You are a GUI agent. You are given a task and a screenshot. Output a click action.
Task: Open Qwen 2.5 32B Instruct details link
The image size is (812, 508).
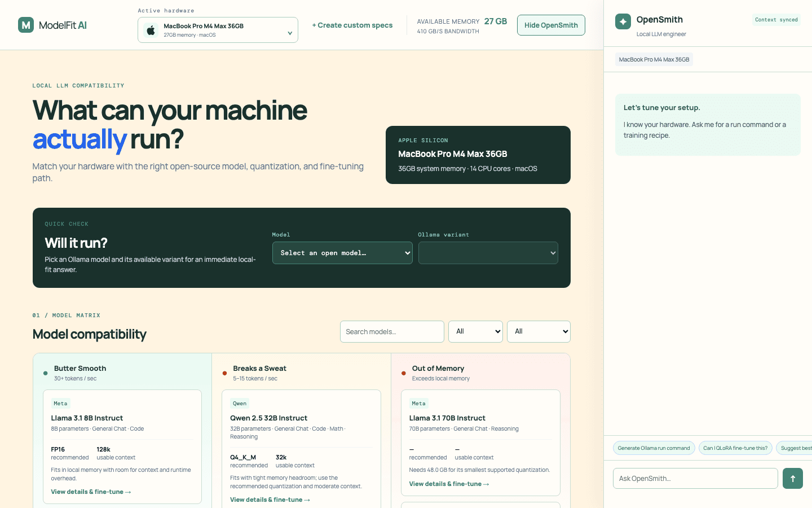(270, 500)
